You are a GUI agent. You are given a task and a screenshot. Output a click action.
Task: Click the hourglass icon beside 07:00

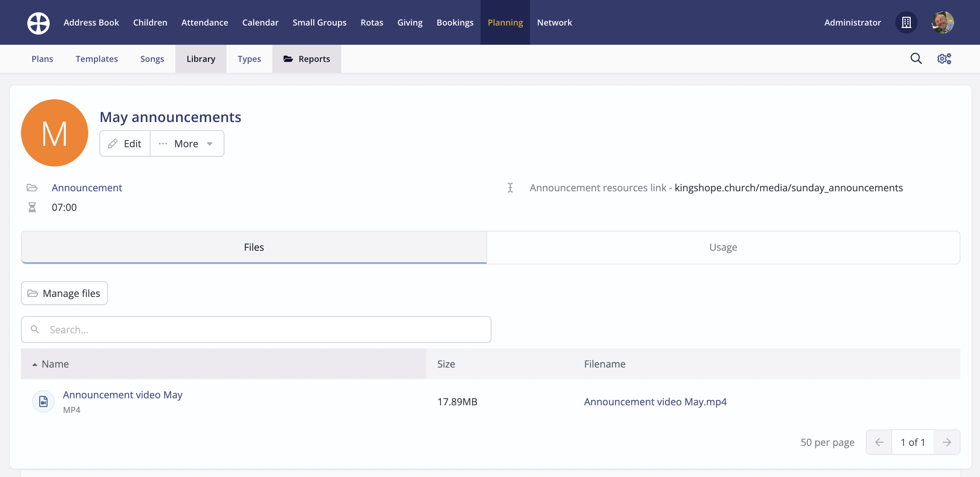click(x=32, y=207)
